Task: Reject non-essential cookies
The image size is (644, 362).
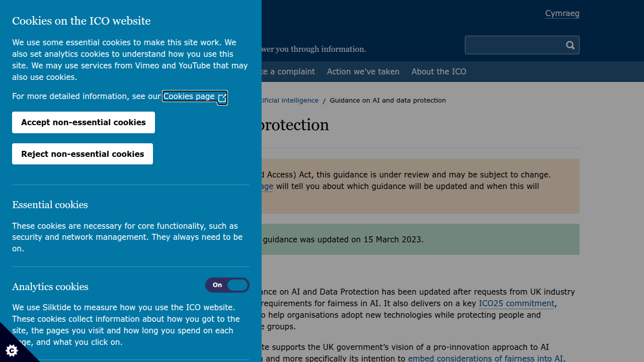Action: [x=83, y=154]
